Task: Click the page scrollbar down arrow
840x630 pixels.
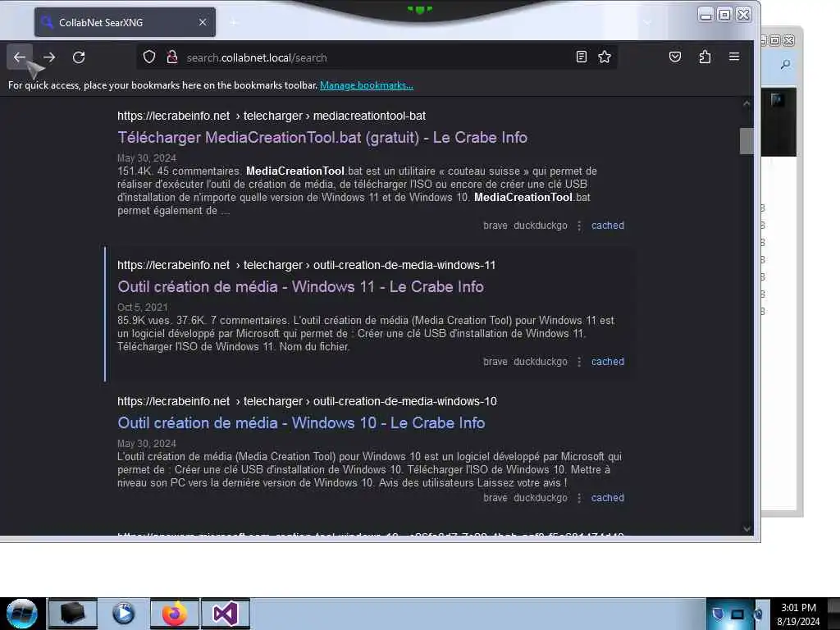Action: tap(746, 529)
